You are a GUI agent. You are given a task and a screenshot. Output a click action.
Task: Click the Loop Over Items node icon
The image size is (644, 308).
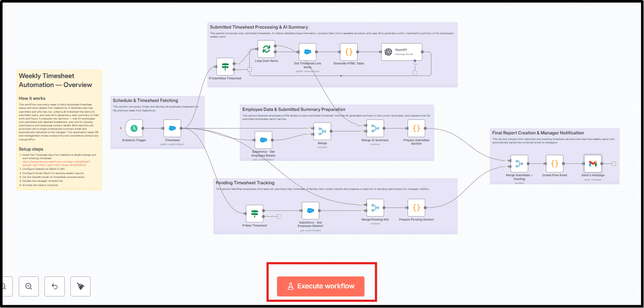[266, 49]
